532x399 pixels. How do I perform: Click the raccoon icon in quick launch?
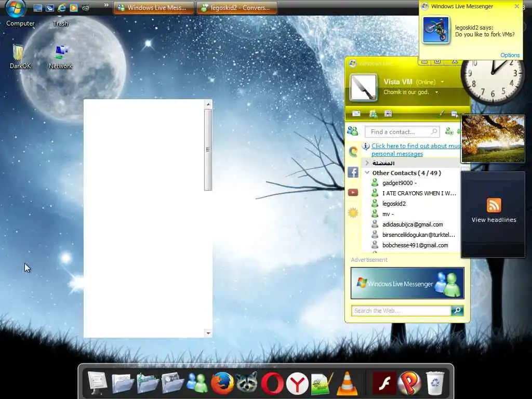click(86, 8)
